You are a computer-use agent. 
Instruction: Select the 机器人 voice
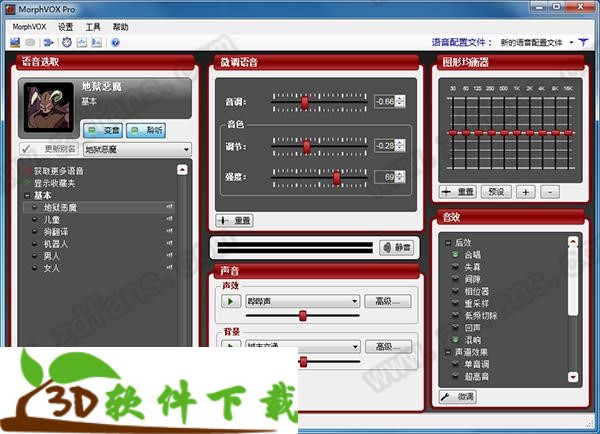click(55, 243)
